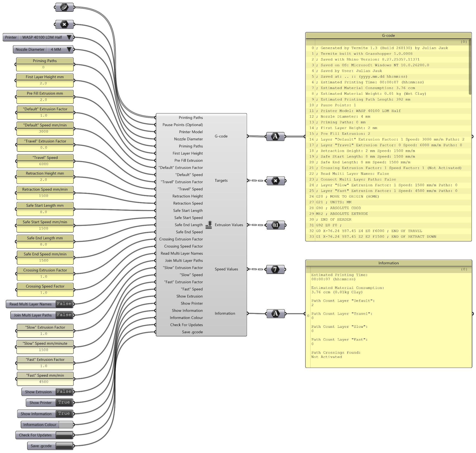Select the point parameter after Targets output
This screenshot has height=453, width=476.
[x=276, y=181]
